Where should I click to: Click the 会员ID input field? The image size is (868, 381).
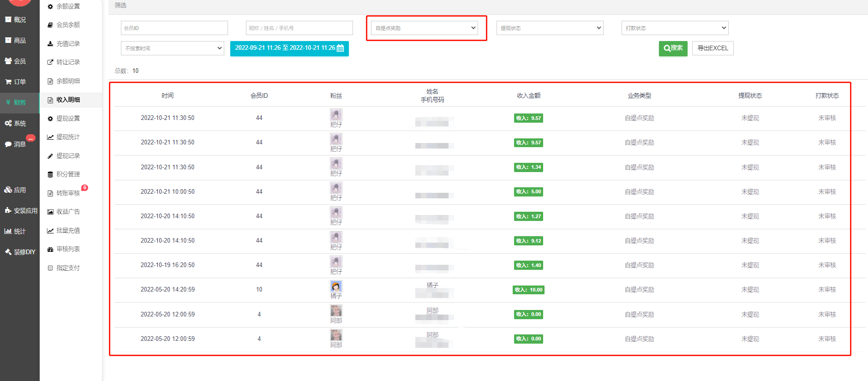tap(174, 28)
